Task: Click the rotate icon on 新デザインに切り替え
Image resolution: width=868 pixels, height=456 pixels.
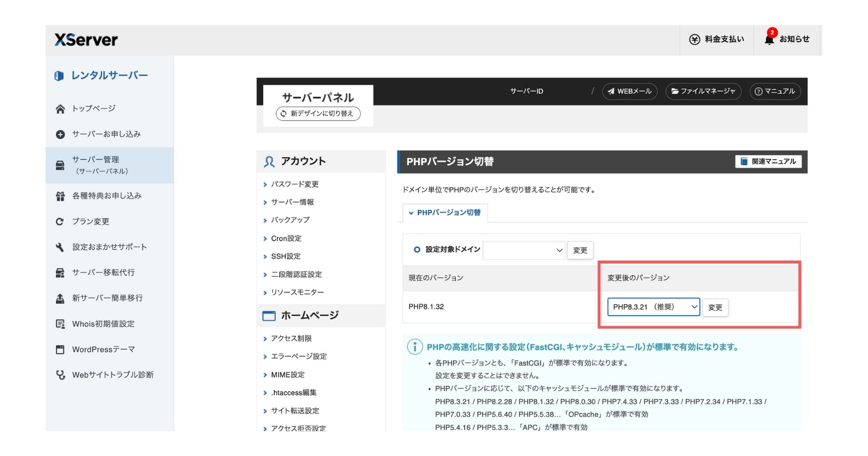Action: [284, 113]
